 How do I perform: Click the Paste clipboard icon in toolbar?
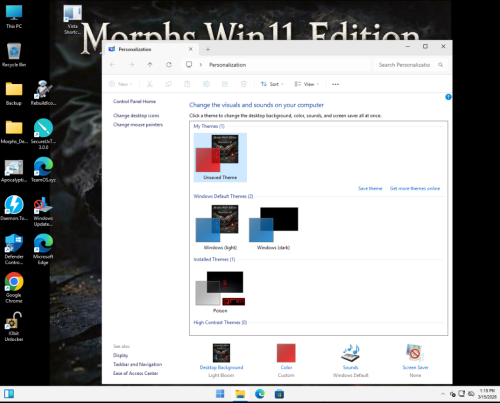(187, 84)
